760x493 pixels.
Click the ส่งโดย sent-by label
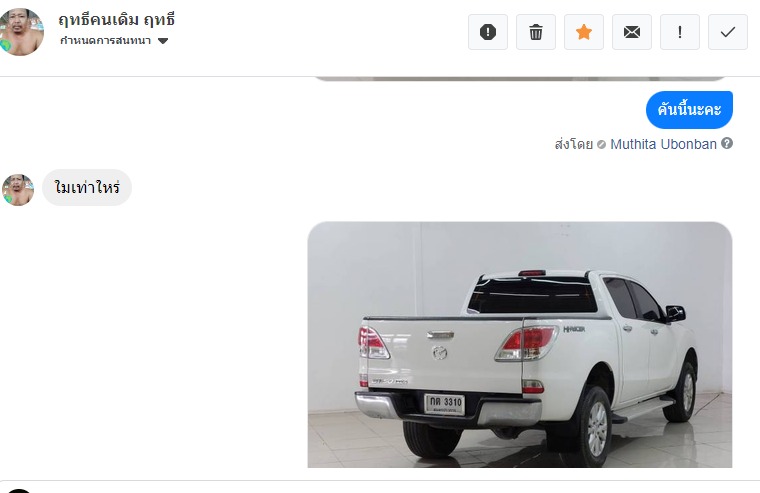click(x=574, y=144)
